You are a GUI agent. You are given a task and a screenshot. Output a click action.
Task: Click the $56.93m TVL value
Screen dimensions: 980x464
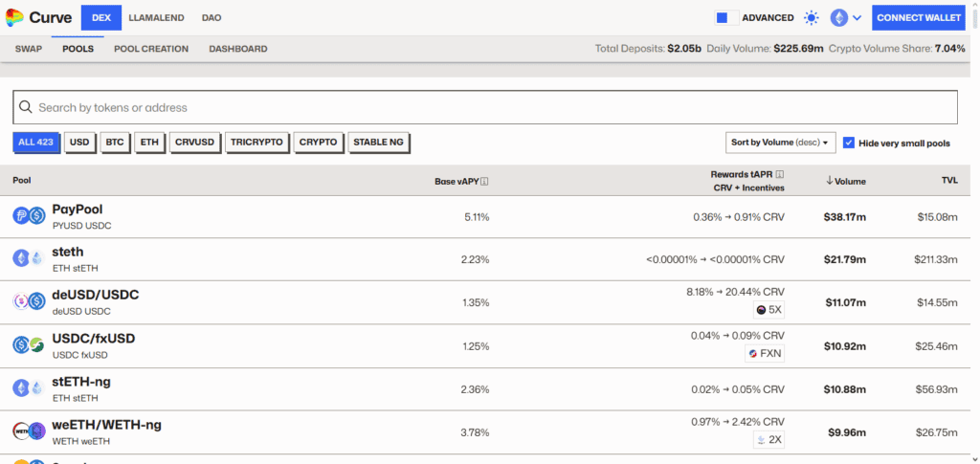[938, 389]
